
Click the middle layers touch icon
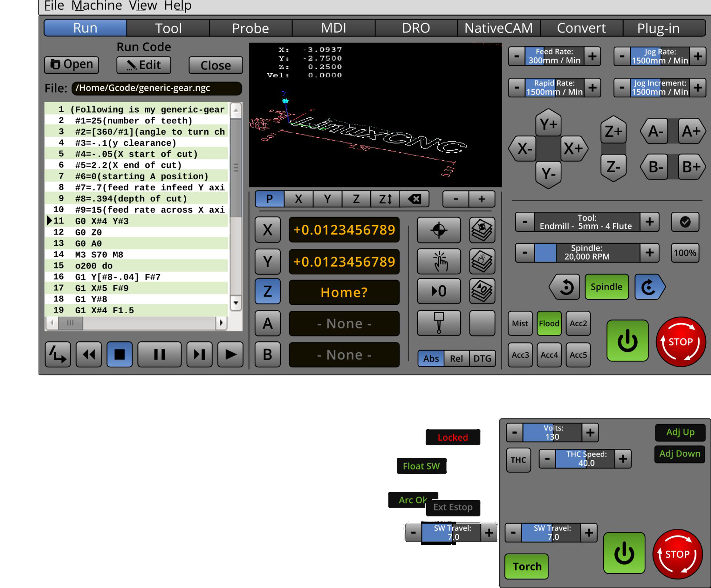482,261
